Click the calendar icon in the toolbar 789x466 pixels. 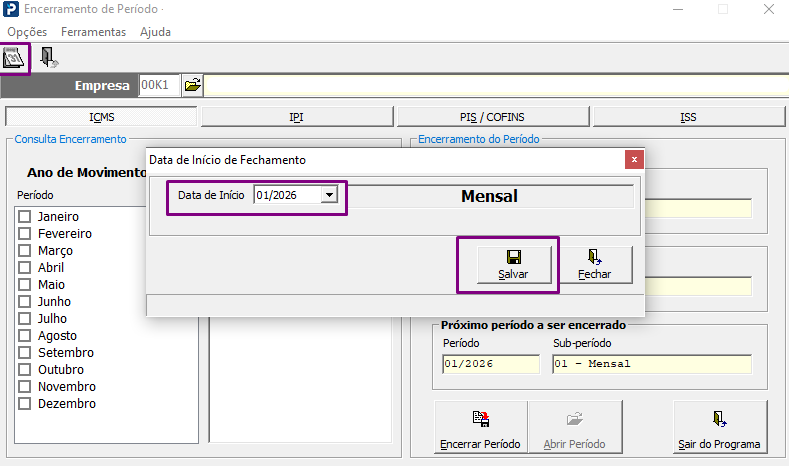(14, 58)
